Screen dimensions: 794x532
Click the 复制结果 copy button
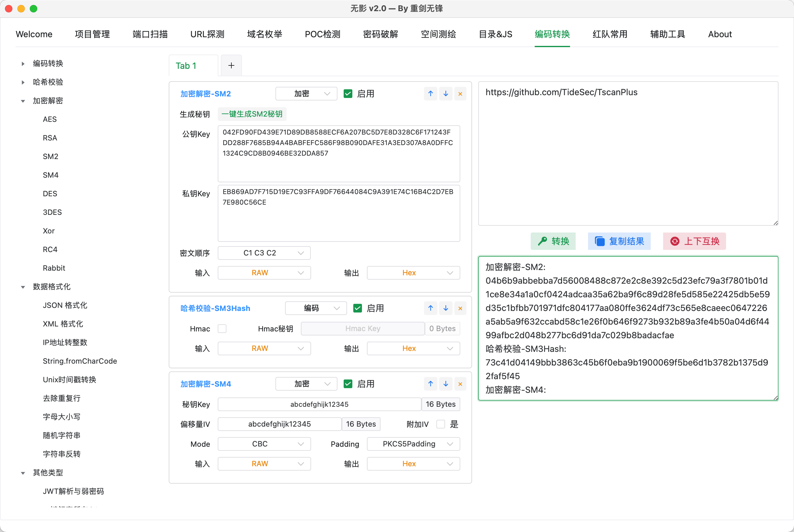[x=619, y=241]
